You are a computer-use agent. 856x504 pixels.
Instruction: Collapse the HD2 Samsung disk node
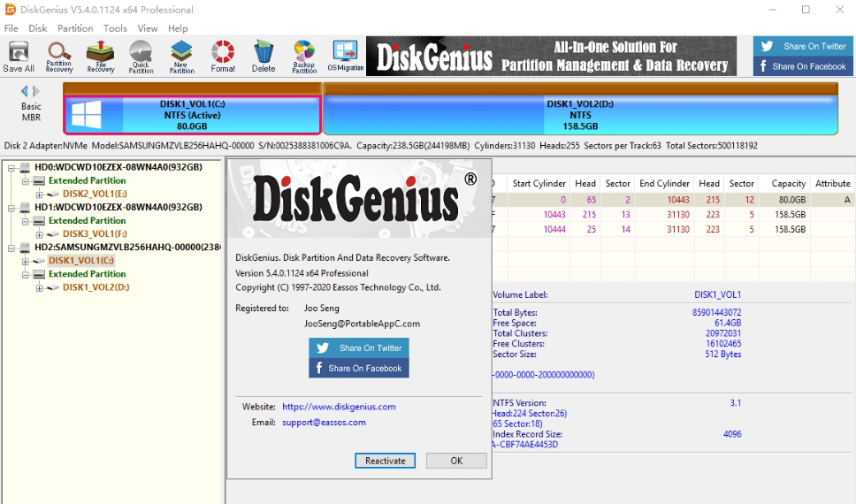point(11,248)
